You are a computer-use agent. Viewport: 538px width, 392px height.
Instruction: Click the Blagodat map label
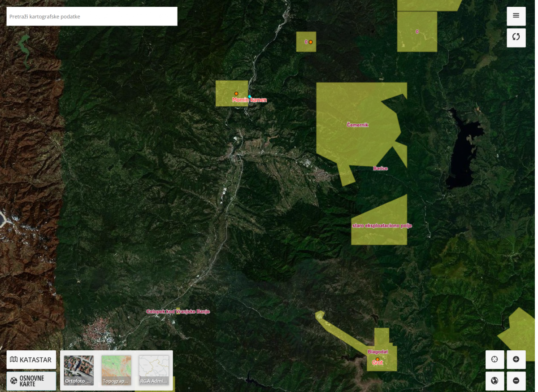[377, 352]
